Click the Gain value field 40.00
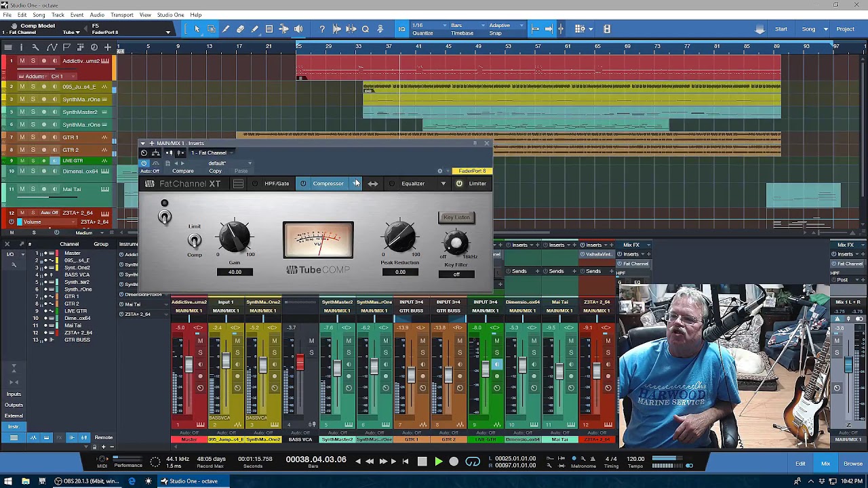 (235, 272)
